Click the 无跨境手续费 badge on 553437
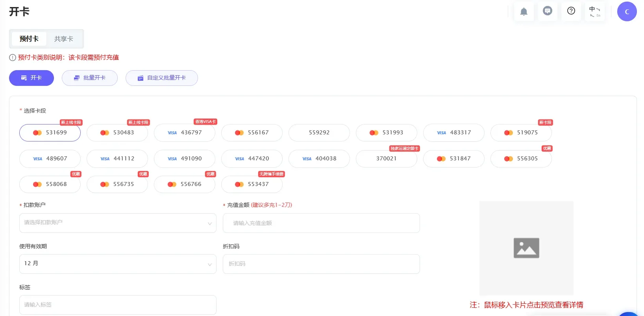 point(271,174)
